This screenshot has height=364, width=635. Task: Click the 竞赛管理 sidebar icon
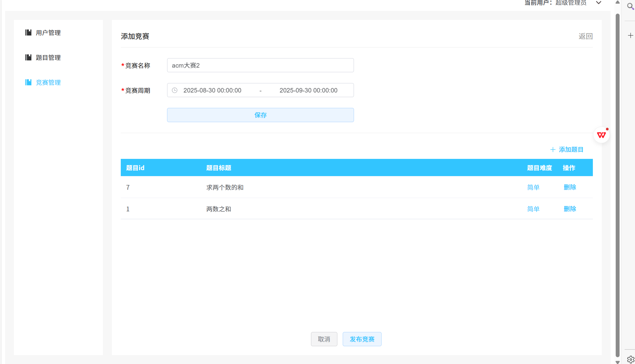point(28,82)
